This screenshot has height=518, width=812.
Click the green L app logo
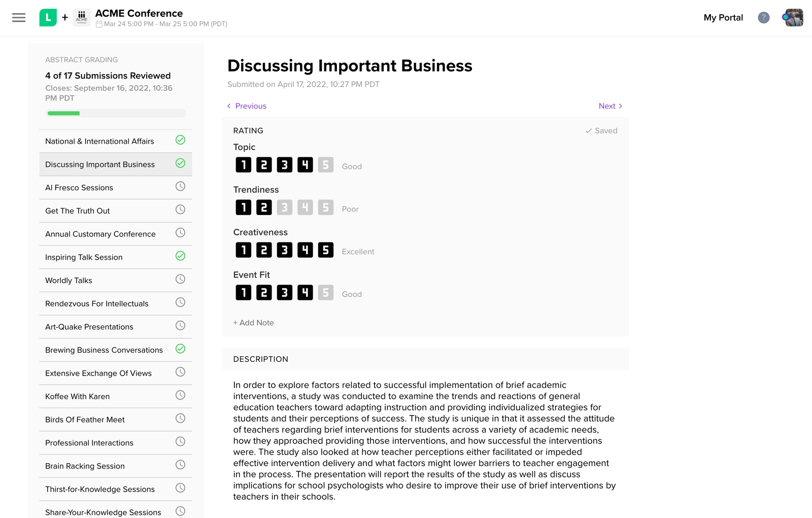click(47, 17)
